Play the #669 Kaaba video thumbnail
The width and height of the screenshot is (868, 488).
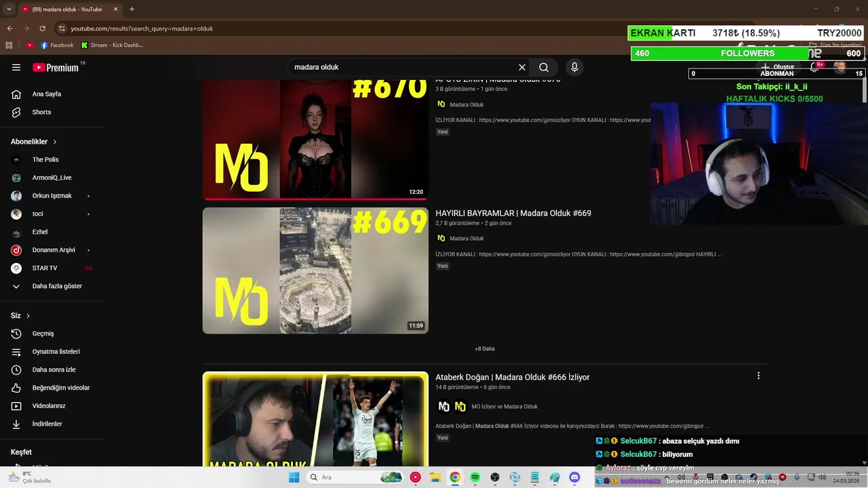315,270
